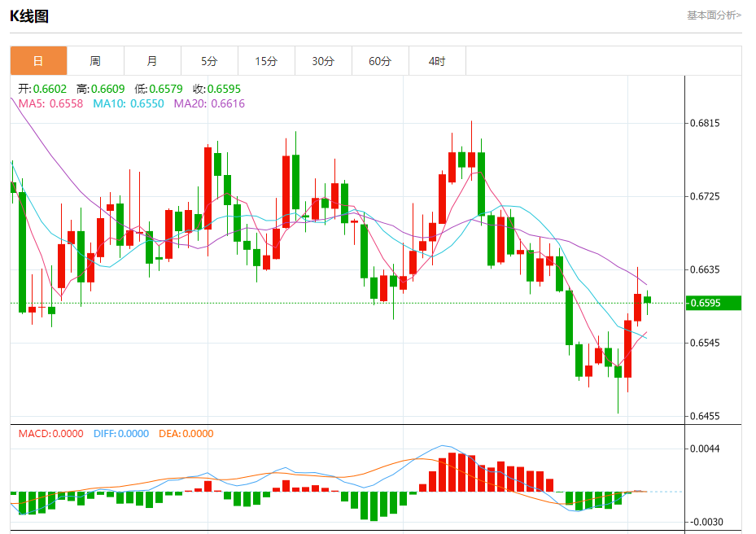Click the MA20: 0.6616 legend label
The width and height of the screenshot is (756, 534).
209,103
